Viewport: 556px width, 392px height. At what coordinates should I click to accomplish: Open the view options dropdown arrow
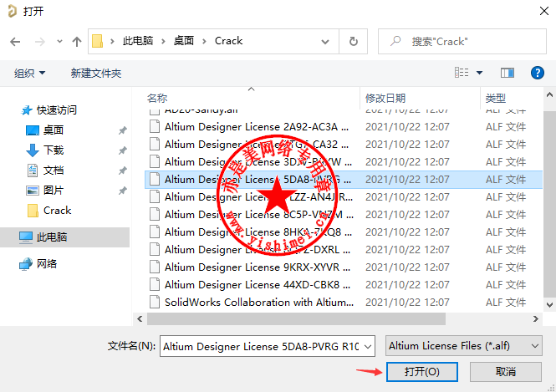coord(479,73)
